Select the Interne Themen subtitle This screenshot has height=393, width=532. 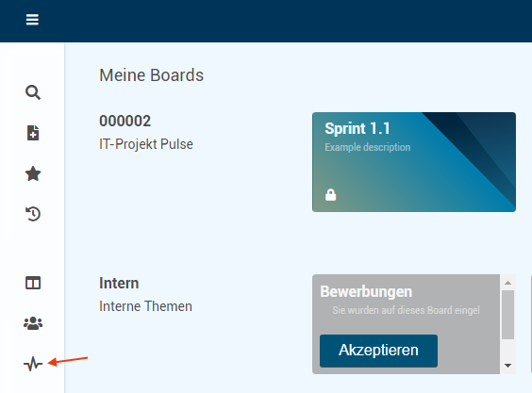click(x=145, y=306)
